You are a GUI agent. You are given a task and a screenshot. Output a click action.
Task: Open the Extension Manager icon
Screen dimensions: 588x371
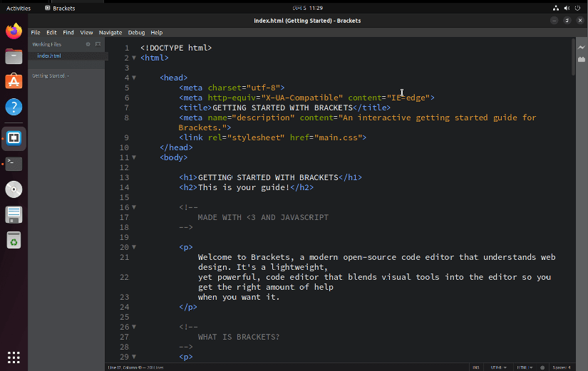pos(582,59)
